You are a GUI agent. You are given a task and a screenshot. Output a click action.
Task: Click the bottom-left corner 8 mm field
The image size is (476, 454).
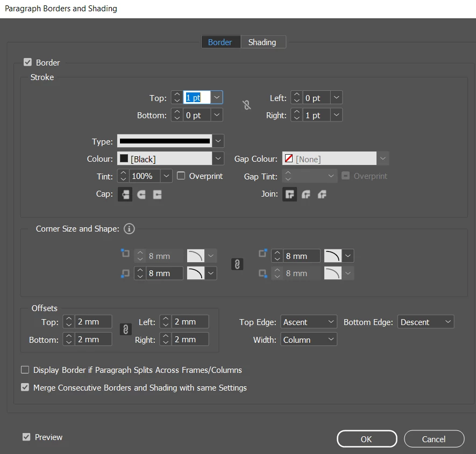pyautogui.click(x=165, y=273)
